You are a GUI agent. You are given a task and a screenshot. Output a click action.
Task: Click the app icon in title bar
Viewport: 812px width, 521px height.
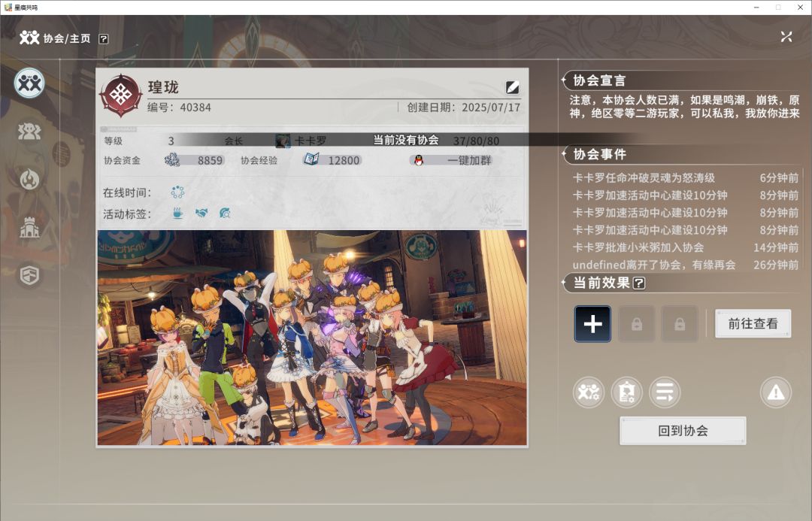(x=8, y=8)
